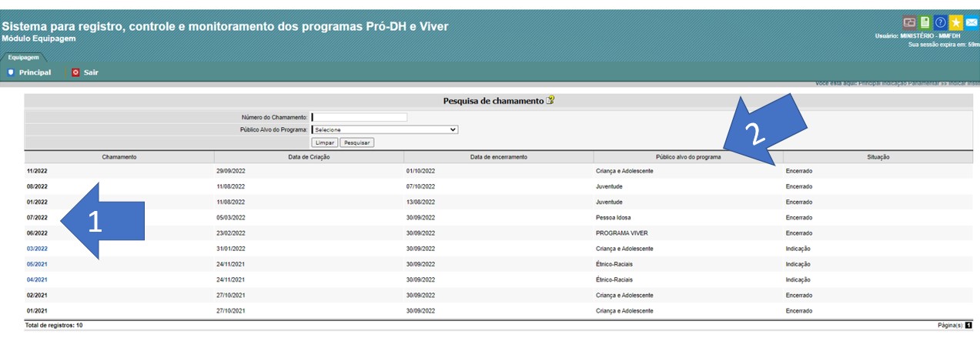This screenshot has width=980, height=338.
Task: Click the blue question mark help icon
Action: (940, 22)
